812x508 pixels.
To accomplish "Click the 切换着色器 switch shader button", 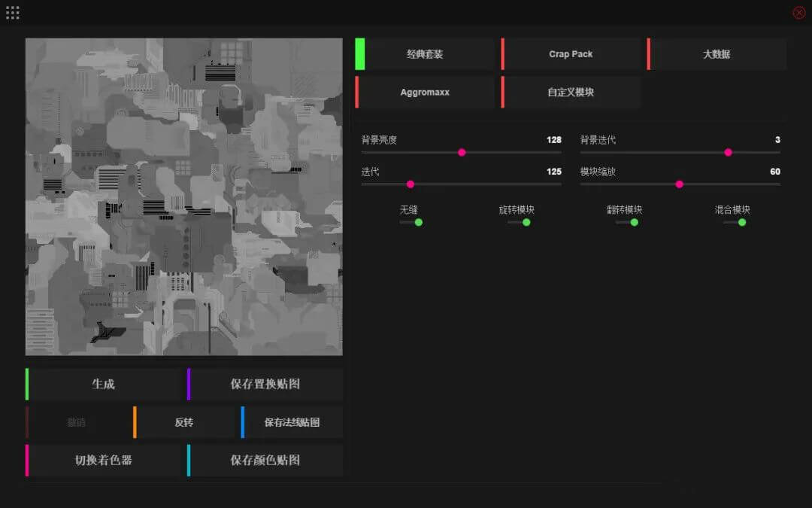I will (103, 460).
